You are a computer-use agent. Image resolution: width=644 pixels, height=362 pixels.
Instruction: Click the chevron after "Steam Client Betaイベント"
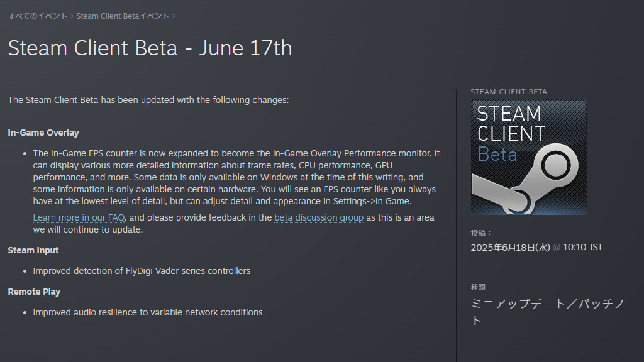click(174, 16)
